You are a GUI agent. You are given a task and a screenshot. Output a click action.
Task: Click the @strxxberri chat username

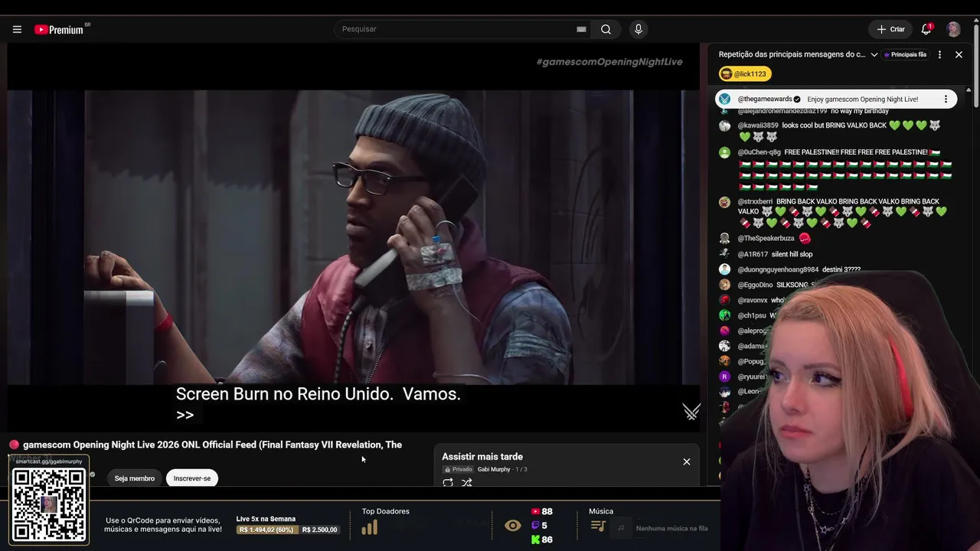coord(755,202)
